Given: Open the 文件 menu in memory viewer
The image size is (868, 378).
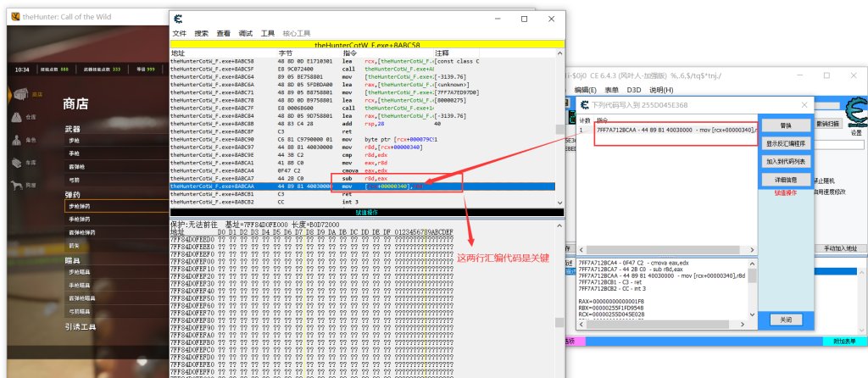Looking at the screenshot, I should point(180,33).
